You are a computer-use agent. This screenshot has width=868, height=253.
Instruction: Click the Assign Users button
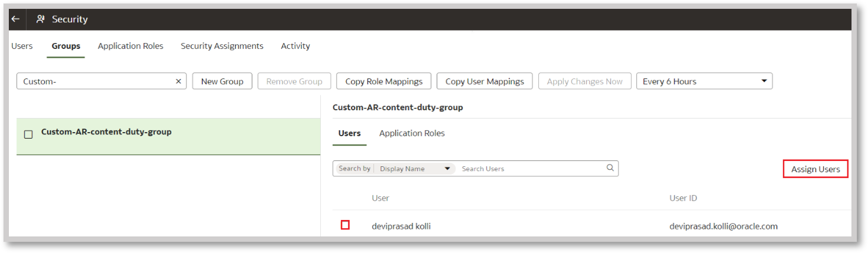pyautogui.click(x=816, y=169)
